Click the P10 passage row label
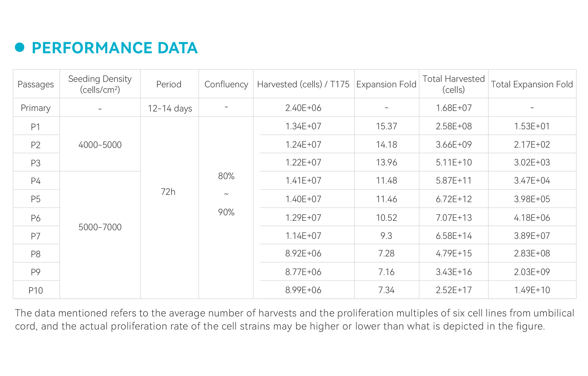Image resolution: width=588 pixels, height=376 pixels. point(36,290)
